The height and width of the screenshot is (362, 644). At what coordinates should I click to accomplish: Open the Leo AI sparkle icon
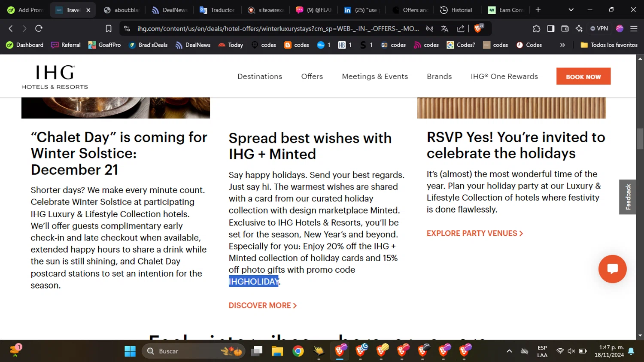579,28
